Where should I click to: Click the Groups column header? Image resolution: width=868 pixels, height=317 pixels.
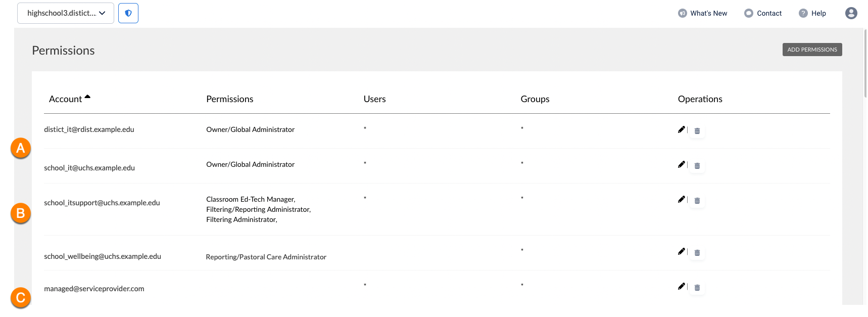point(535,99)
